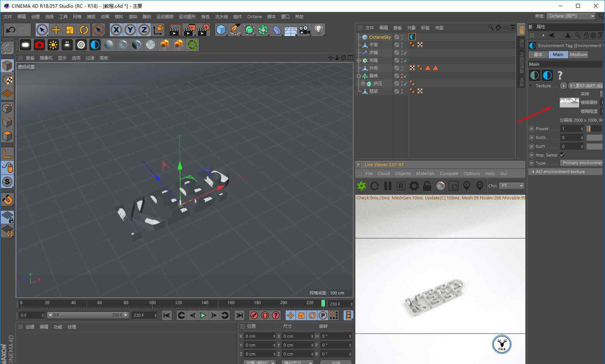The image size is (605, 364).
Task: Restart render in Live Viewer
Action: [374, 186]
